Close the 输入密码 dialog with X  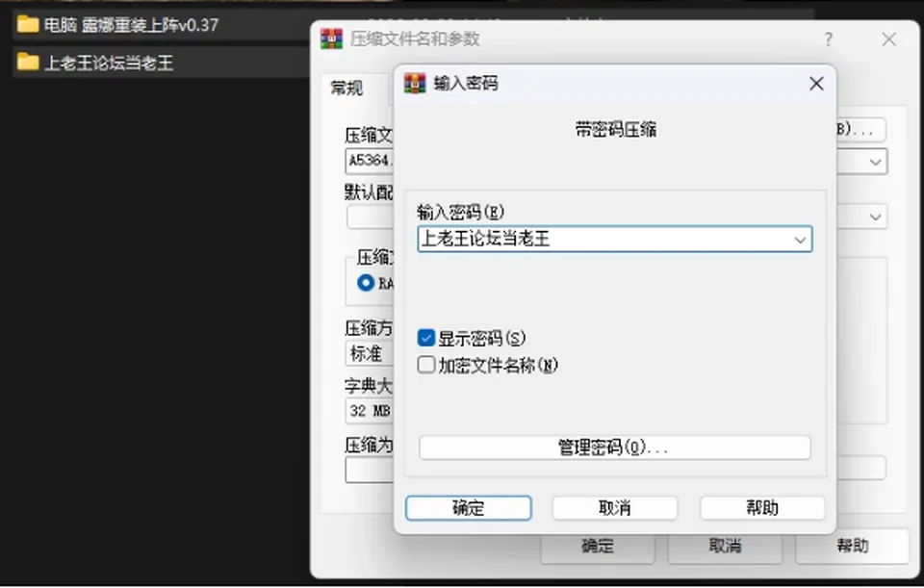coord(816,84)
